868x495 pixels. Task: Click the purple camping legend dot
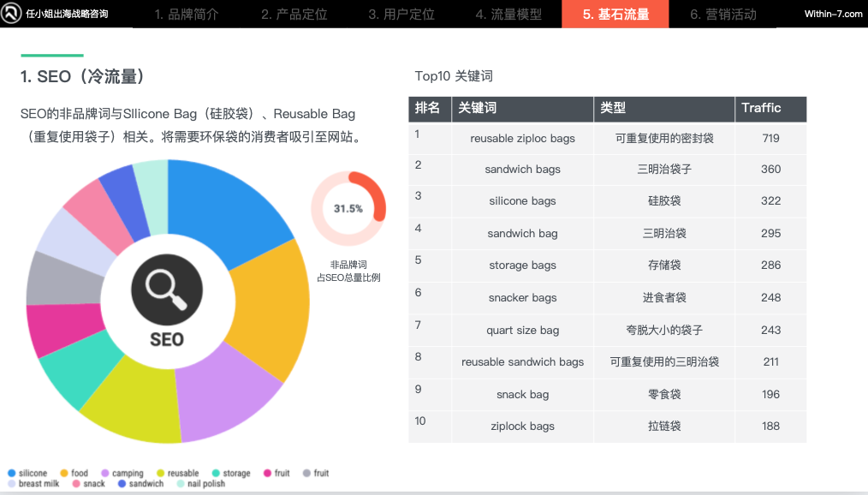coord(104,474)
